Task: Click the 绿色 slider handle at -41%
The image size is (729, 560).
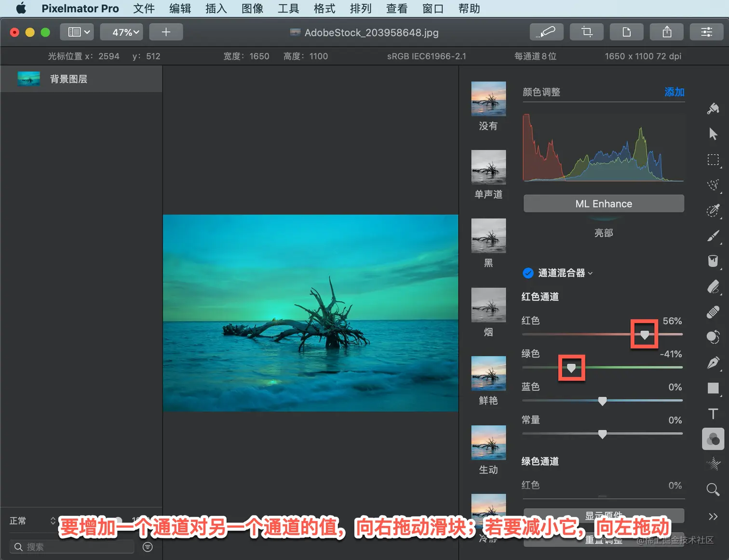Action: pyautogui.click(x=571, y=368)
